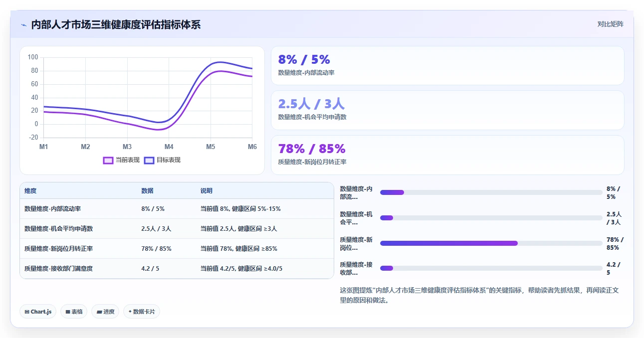
Task: Click the header icon beside the title
Action: [x=23, y=25]
